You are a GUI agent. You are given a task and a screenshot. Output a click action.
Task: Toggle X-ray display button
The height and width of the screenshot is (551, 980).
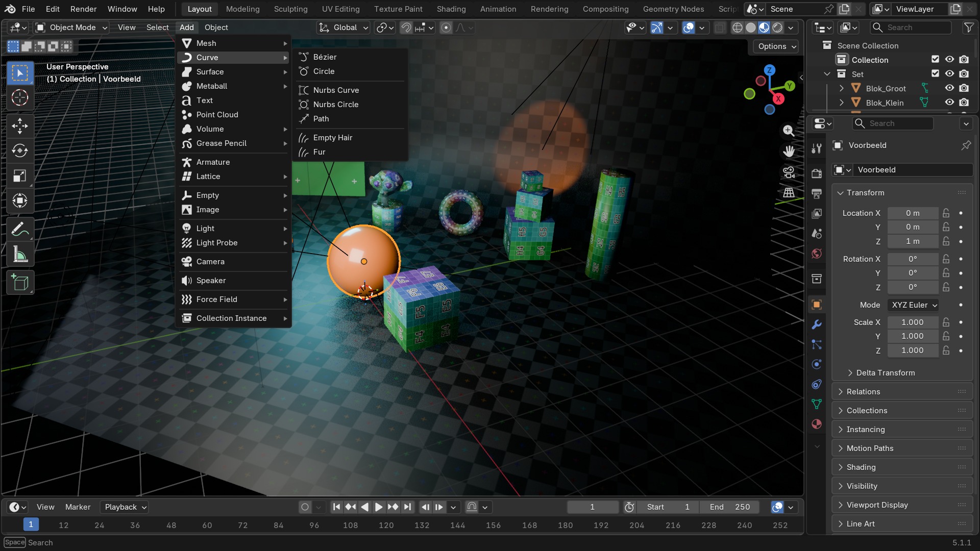[x=719, y=28]
